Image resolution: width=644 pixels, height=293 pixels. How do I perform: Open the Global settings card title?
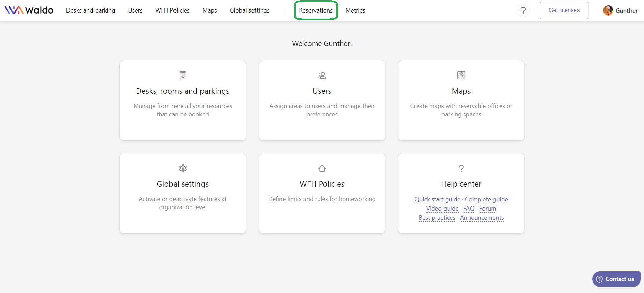(x=183, y=184)
